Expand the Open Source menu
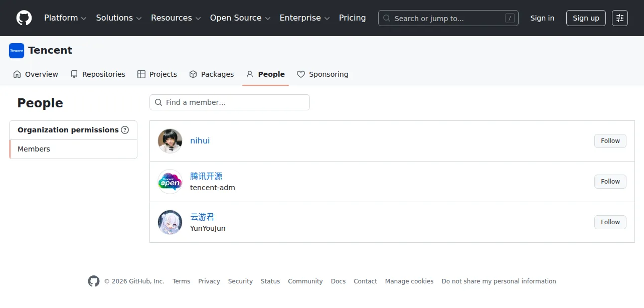The width and height of the screenshot is (644, 308). (x=240, y=18)
